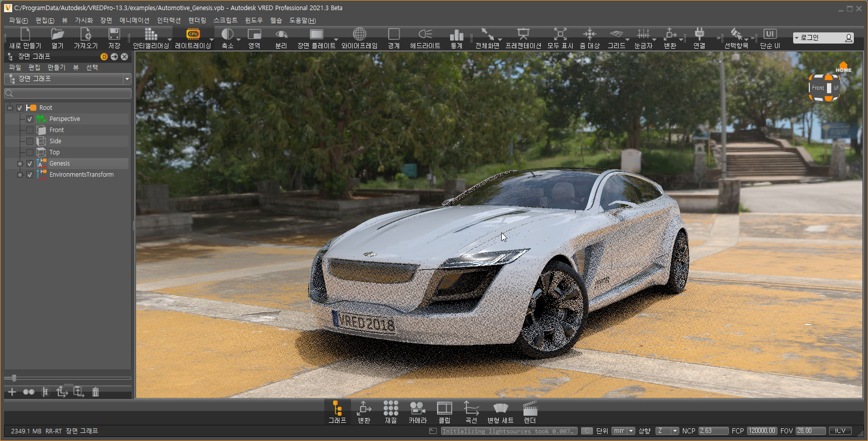Click the 변환 (Transform) toolbar icon
Screen dimensions: 868x441
tap(670, 34)
